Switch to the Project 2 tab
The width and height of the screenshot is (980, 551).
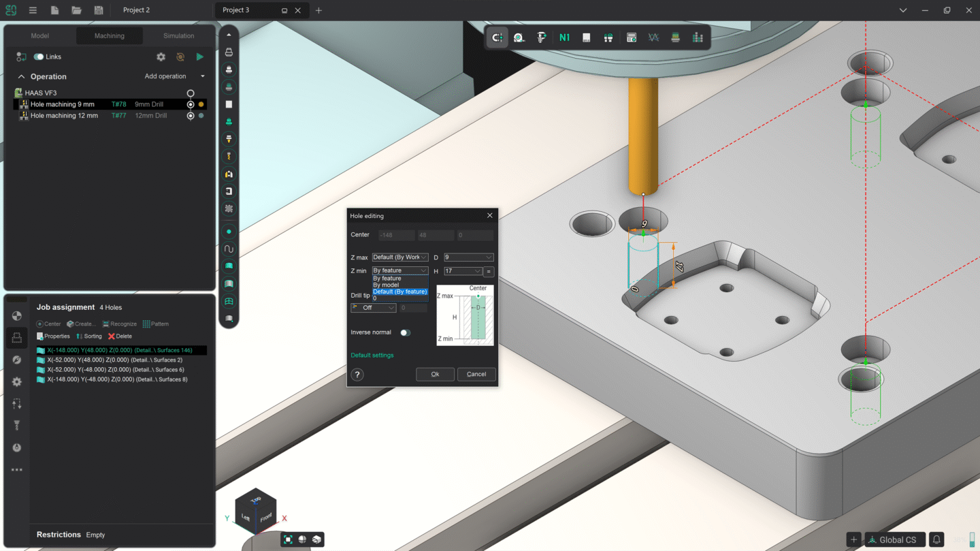coord(135,10)
